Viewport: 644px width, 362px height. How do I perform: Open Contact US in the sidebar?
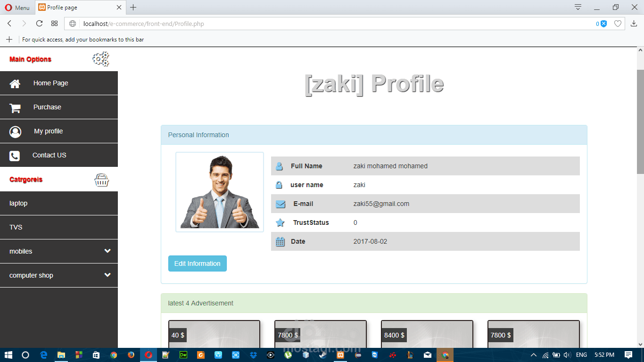pos(59,156)
